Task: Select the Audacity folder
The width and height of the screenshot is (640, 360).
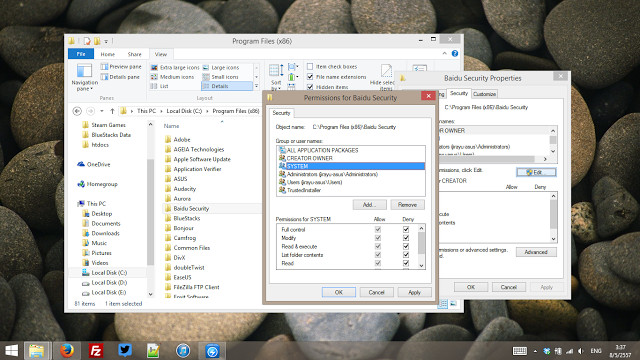Action: point(184,189)
